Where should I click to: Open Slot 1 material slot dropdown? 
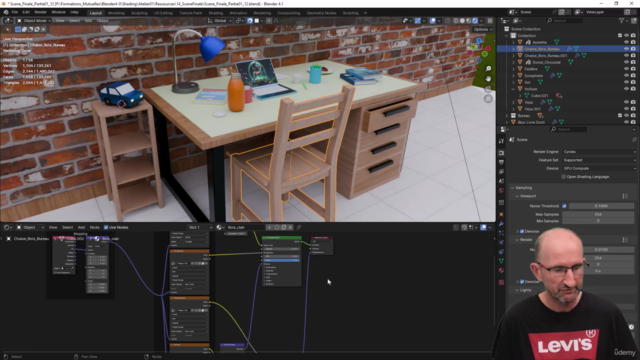(x=200, y=227)
